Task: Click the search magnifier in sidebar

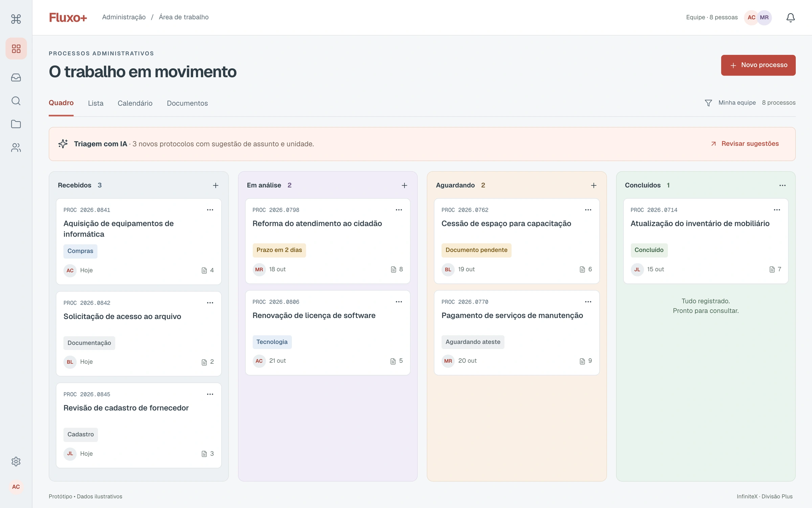Action: click(x=16, y=101)
